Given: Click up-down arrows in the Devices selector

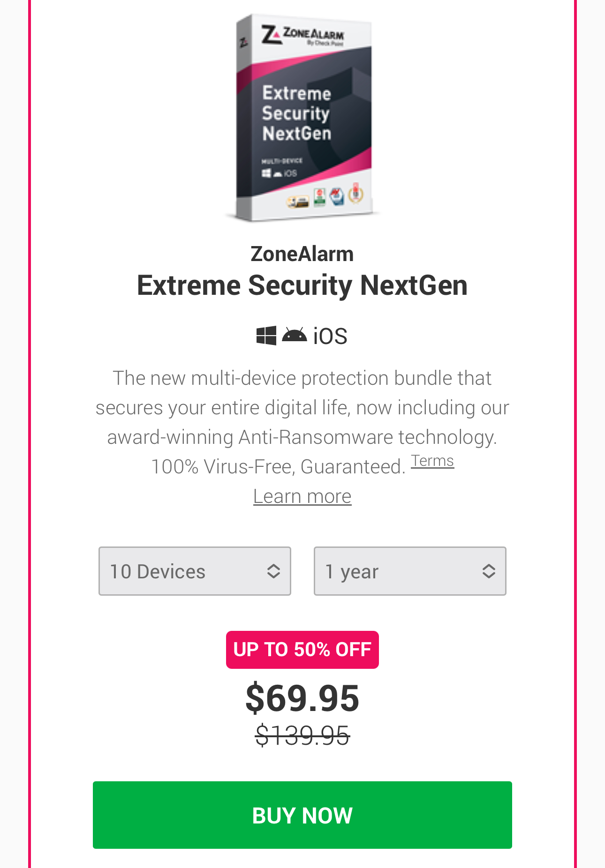Looking at the screenshot, I should 273,571.
